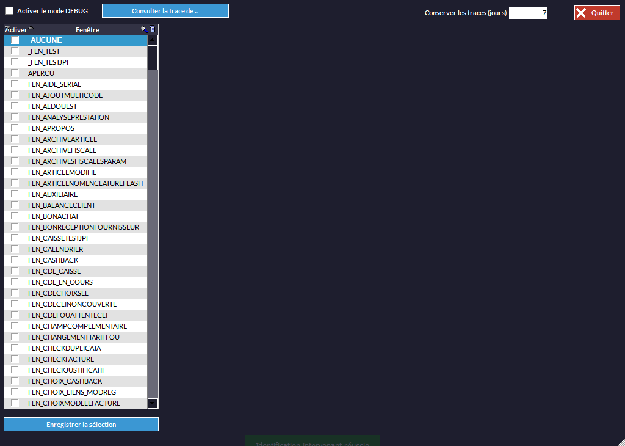Click the column options icon beside the magnifier

[x=152, y=30]
